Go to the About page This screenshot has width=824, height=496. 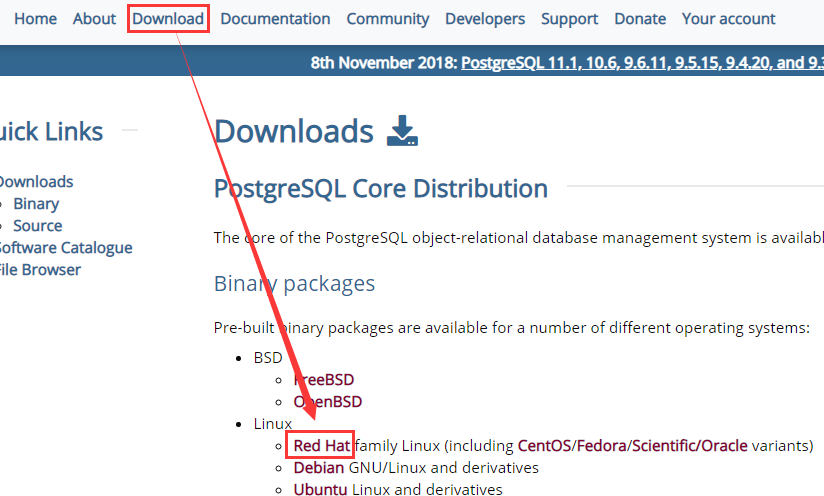(x=94, y=19)
